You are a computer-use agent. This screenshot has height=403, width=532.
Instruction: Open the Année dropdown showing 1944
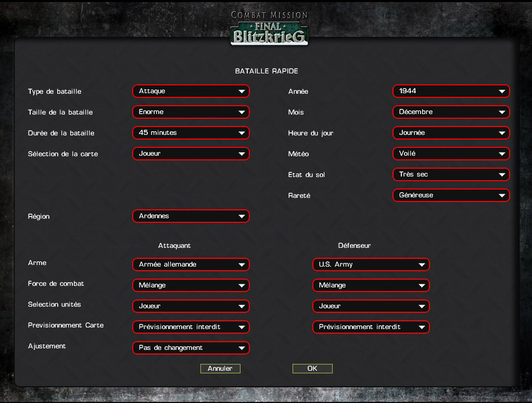[451, 91]
